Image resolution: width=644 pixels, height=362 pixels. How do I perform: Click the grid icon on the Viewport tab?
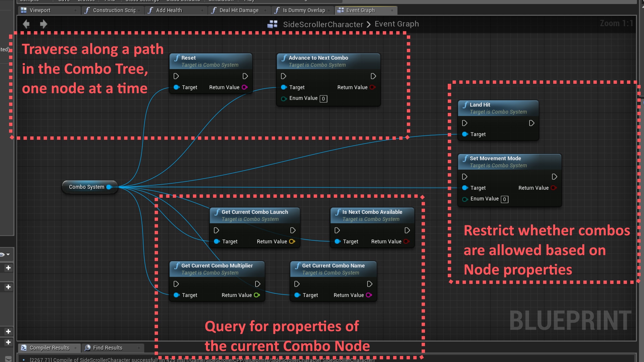click(24, 10)
